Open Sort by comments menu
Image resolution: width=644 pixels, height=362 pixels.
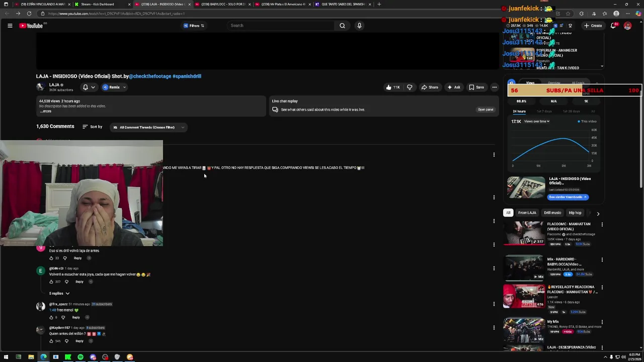pyautogui.click(x=93, y=127)
